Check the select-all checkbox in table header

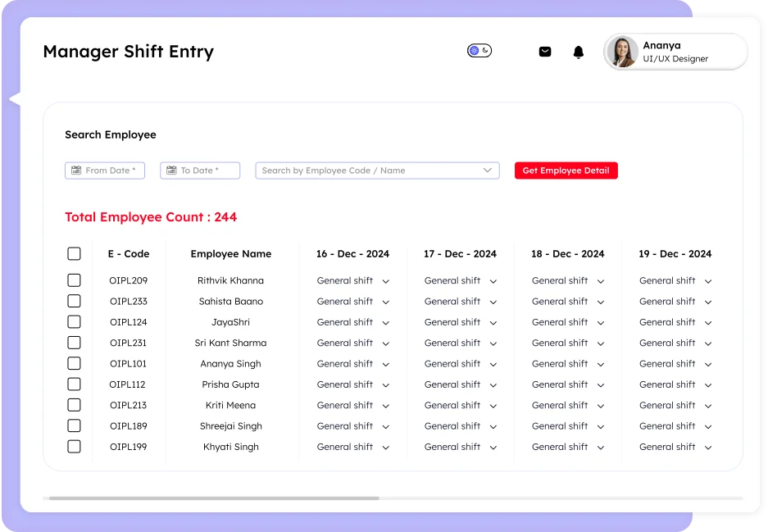74,253
